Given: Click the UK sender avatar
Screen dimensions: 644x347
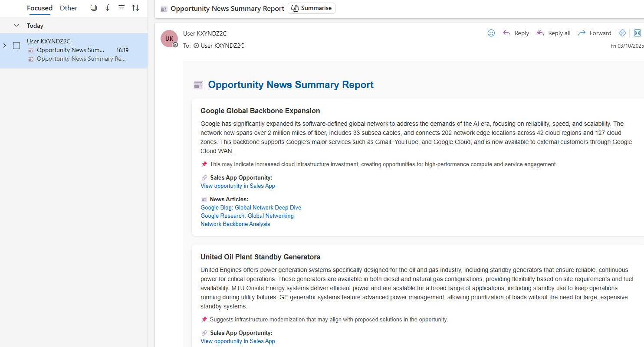Looking at the screenshot, I should 169,39.
